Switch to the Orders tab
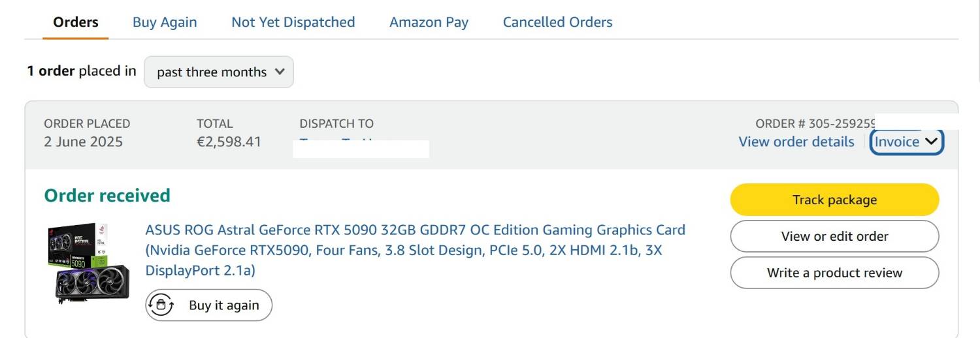This screenshot has width=980, height=338. [x=76, y=22]
